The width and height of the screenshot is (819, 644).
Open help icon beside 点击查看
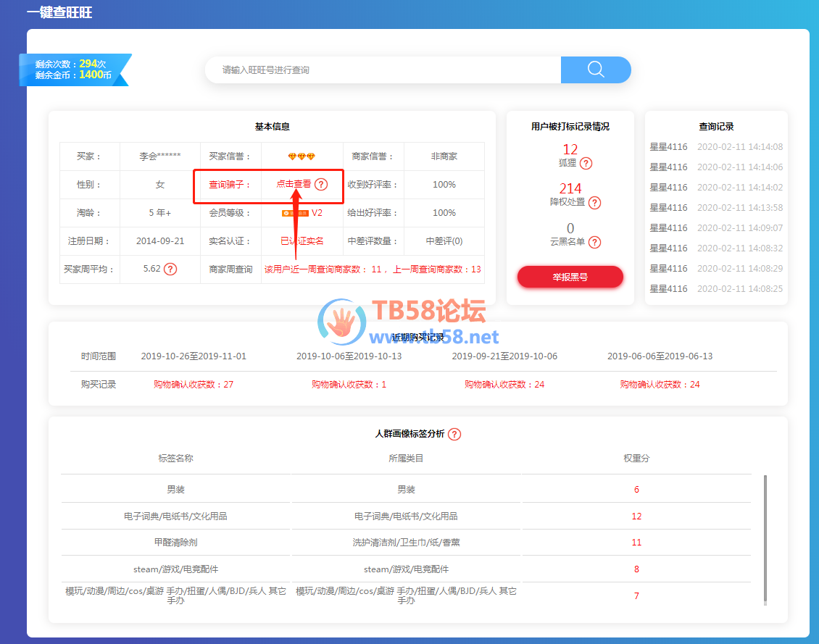(321, 184)
